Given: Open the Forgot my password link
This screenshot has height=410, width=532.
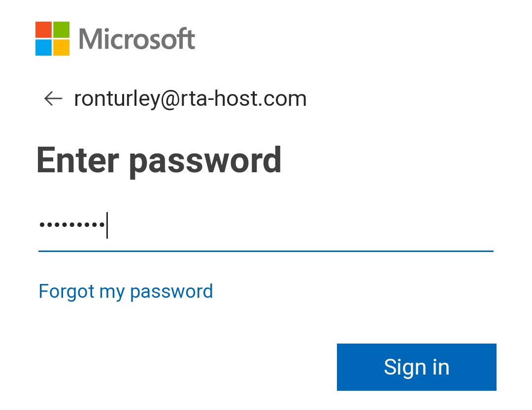Looking at the screenshot, I should click(126, 291).
